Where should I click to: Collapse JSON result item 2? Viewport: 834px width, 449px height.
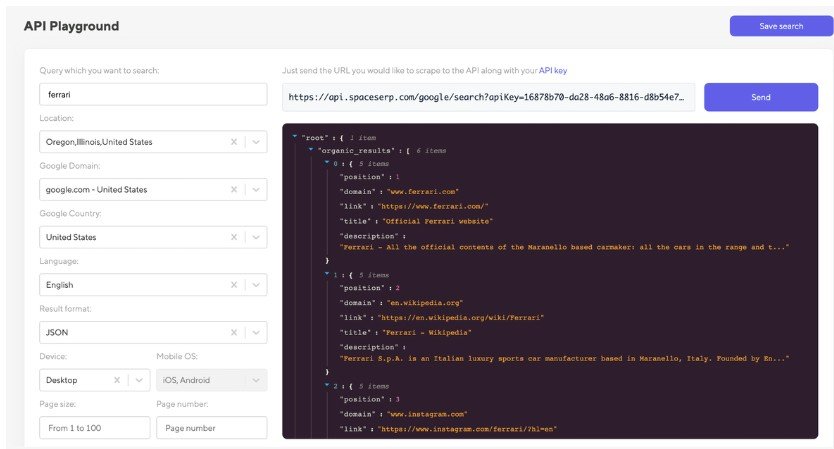[x=327, y=385]
